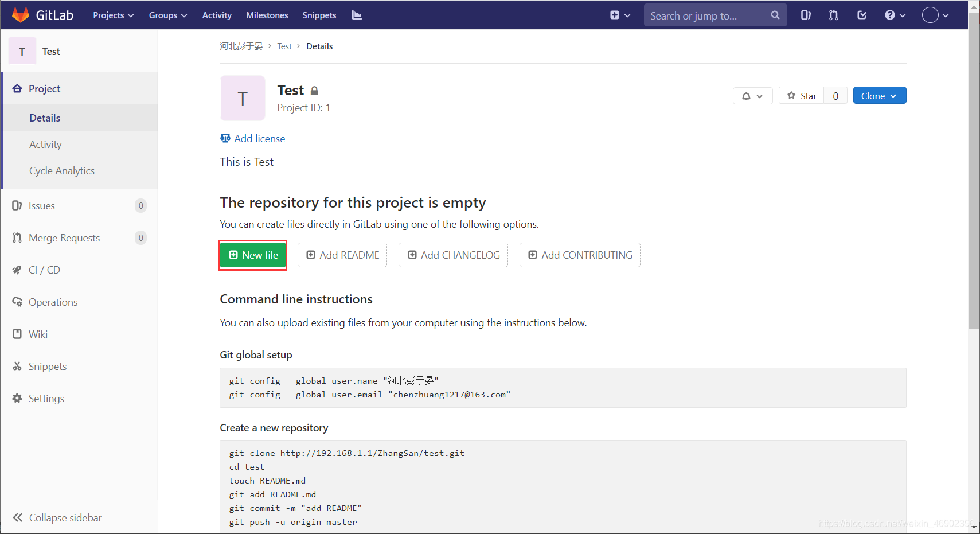Click the plus new-item icon in navbar
Image resolution: width=980 pixels, height=534 pixels.
(615, 15)
